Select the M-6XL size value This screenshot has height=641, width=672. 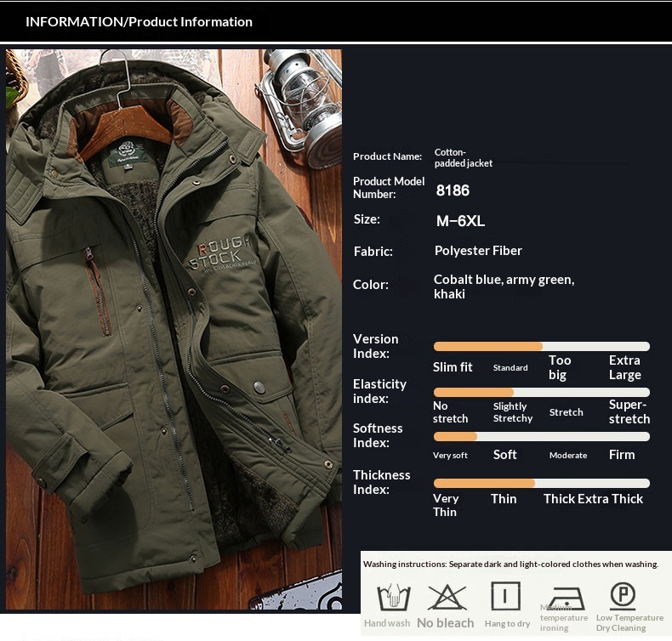pyautogui.click(x=460, y=221)
